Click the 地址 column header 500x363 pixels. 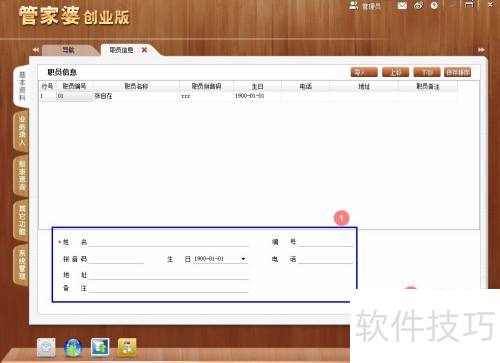pos(364,86)
